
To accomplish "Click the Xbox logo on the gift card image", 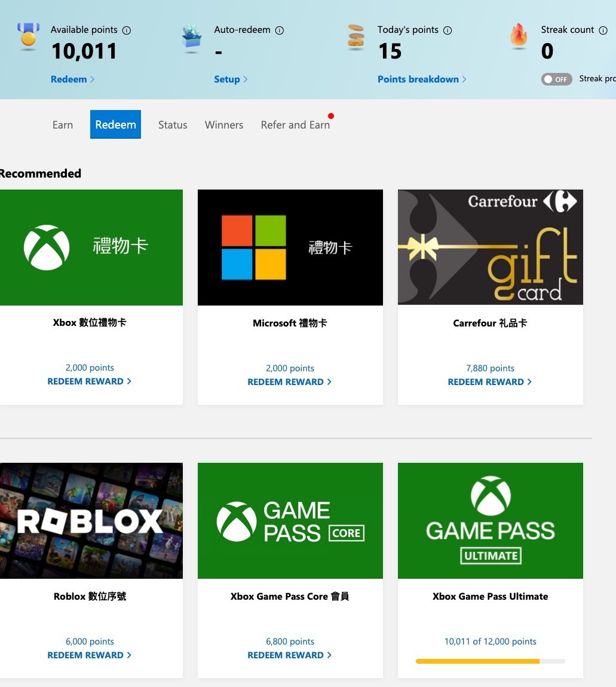I will coord(47,248).
